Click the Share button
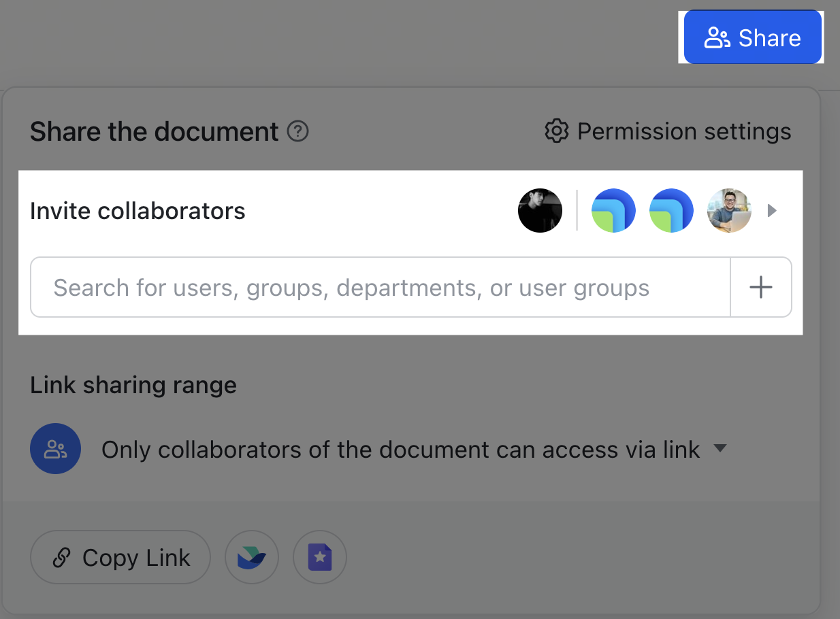Image resolution: width=840 pixels, height=619 pixels. 752,37
